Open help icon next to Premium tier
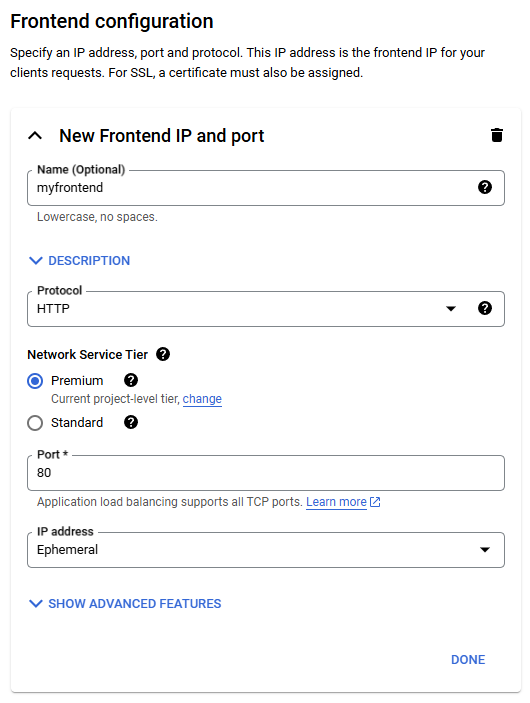This screenshot has height=703, width=530. click(131, 380)
